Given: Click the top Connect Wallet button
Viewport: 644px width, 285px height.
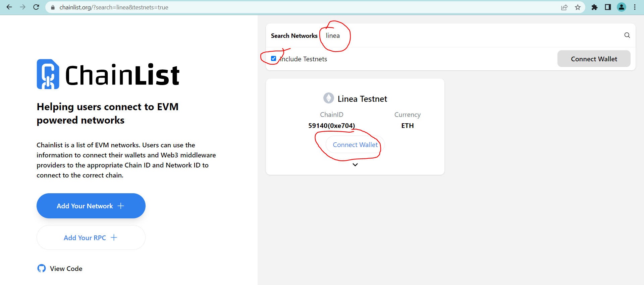Looking at the screenshot, I should point(594,59).
